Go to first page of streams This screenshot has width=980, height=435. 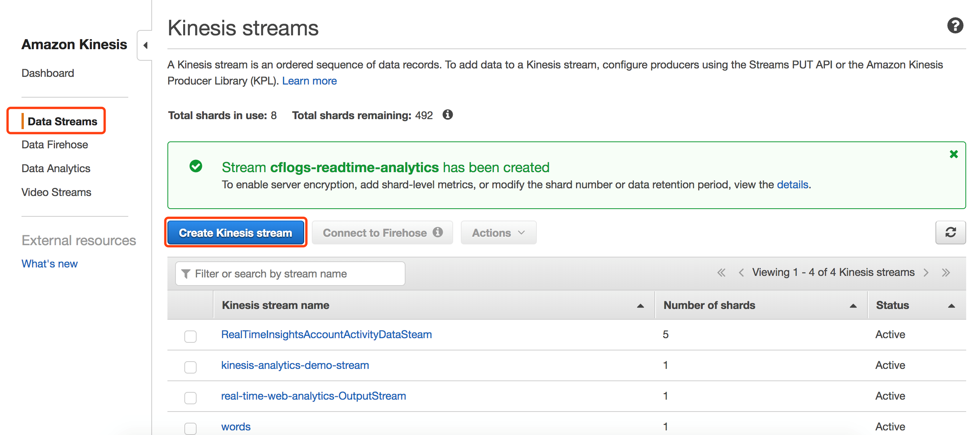point(721,273)
